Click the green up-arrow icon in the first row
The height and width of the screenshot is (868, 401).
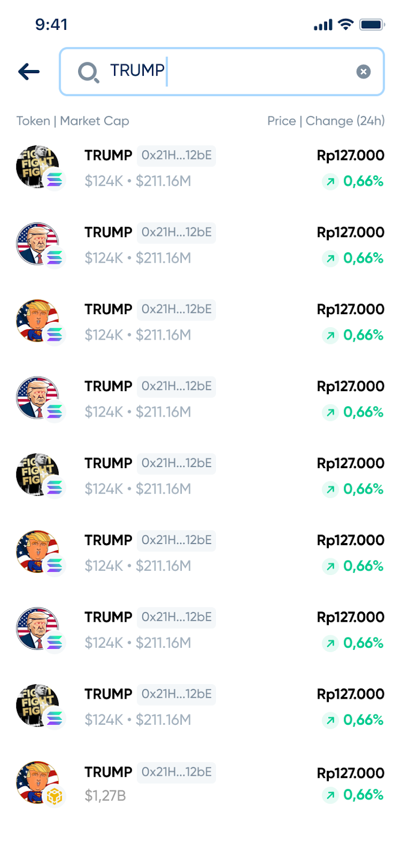[330, 181]
